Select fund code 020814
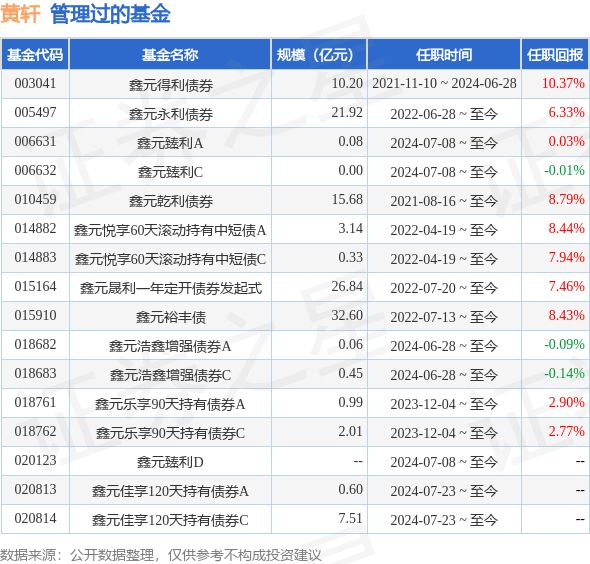This screenshot has height=564, width=590. tap(35, 518)
